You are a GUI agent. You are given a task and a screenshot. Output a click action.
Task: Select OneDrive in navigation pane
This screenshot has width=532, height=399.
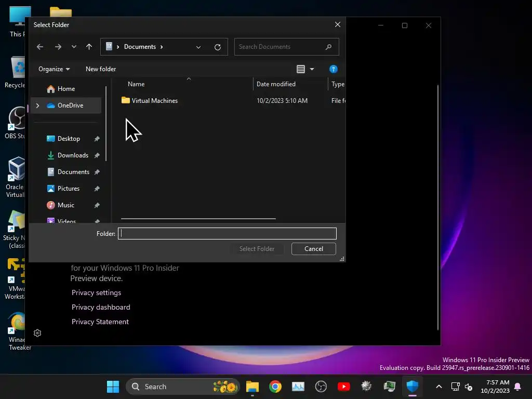pos(66,105)
